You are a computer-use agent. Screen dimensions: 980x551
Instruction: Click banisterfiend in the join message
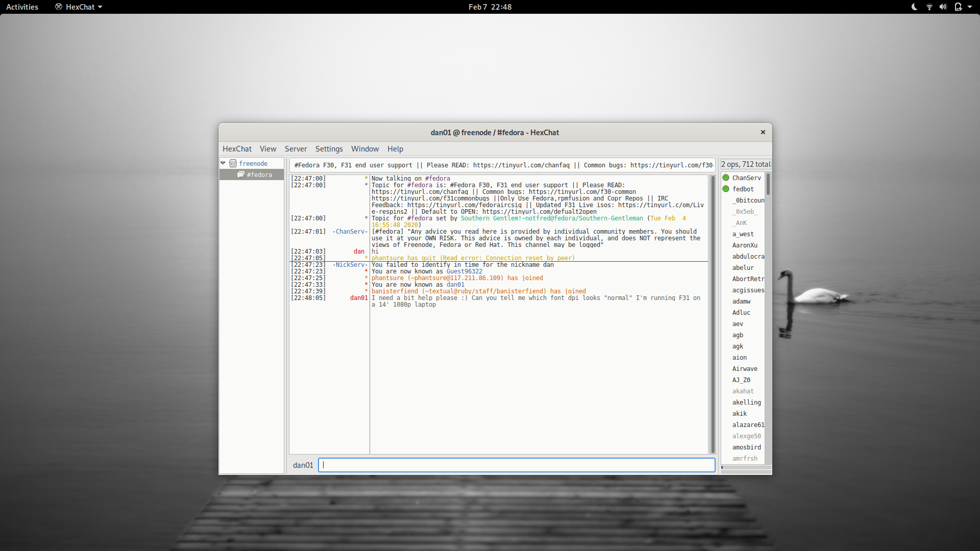pos(395,291)
